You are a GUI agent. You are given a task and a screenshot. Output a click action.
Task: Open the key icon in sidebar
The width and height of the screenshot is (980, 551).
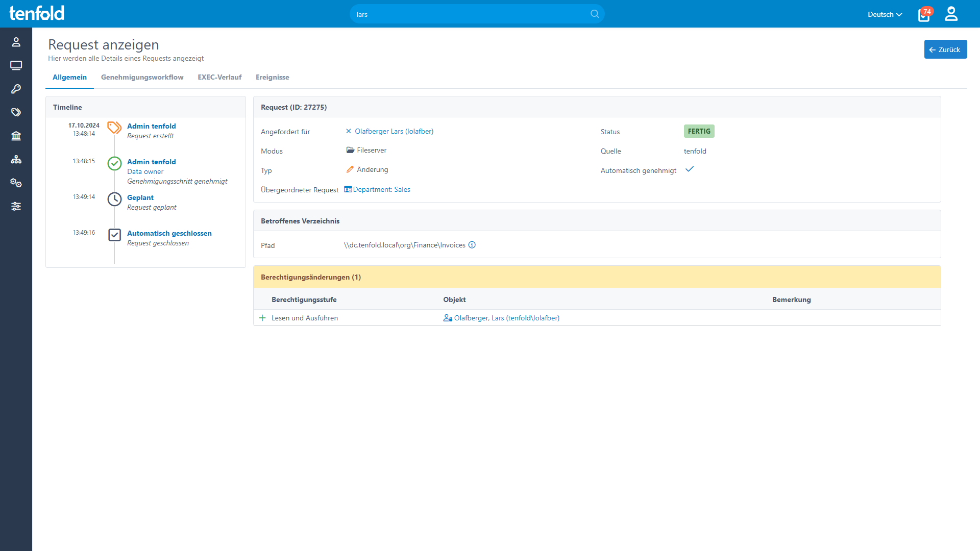[x=16, y=89]
